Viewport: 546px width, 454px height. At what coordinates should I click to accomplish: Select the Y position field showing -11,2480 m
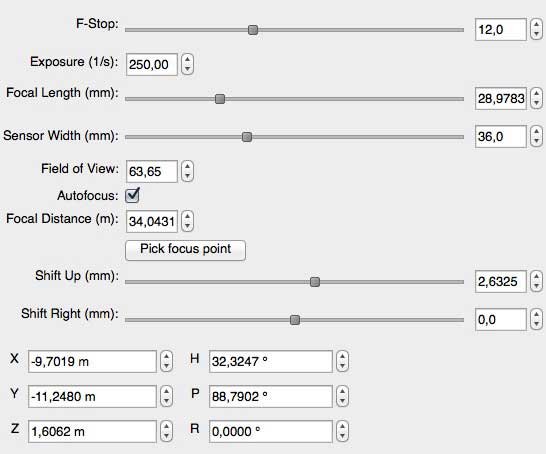click(x=92, y=397)
